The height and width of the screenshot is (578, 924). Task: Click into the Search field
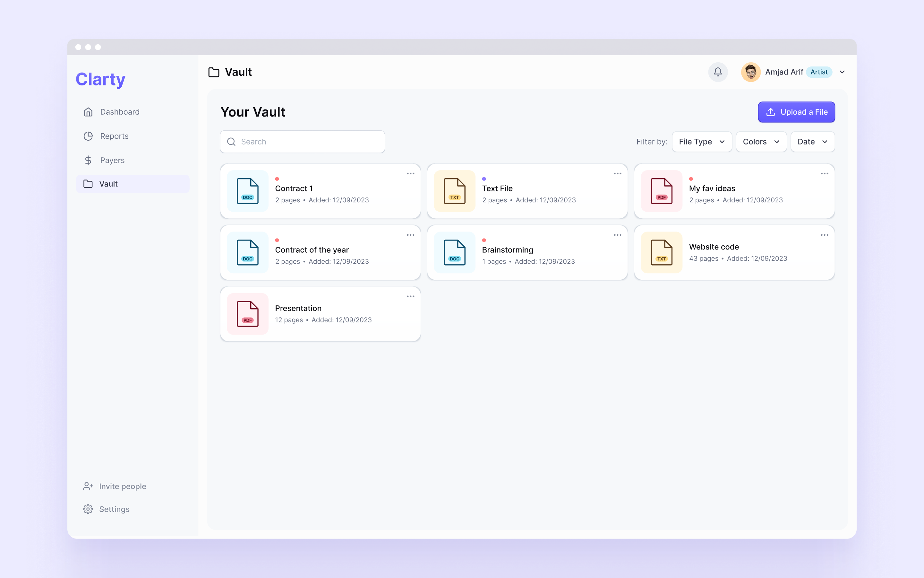[x=303, y=142]
